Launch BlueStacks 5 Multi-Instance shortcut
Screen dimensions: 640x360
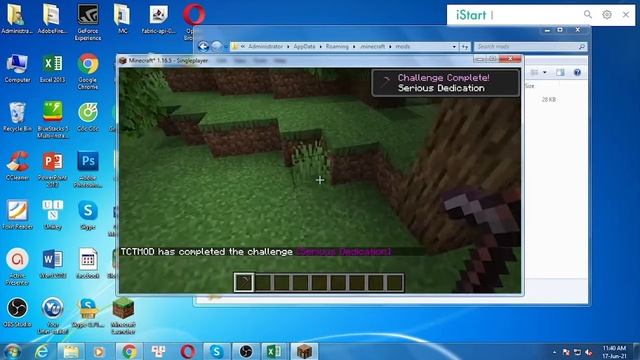[x=52, y=120]
